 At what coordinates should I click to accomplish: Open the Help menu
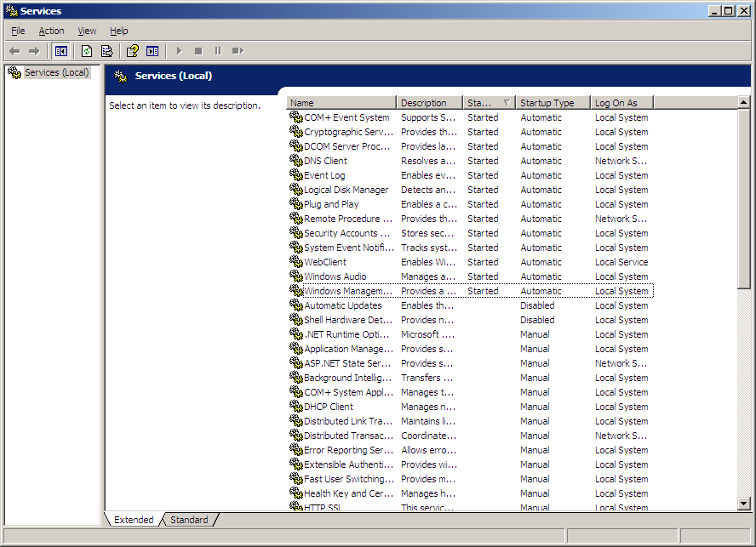point(118,31)
